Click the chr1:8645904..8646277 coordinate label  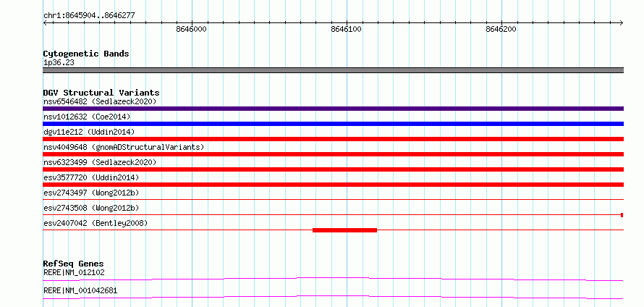tap(89, 16)
